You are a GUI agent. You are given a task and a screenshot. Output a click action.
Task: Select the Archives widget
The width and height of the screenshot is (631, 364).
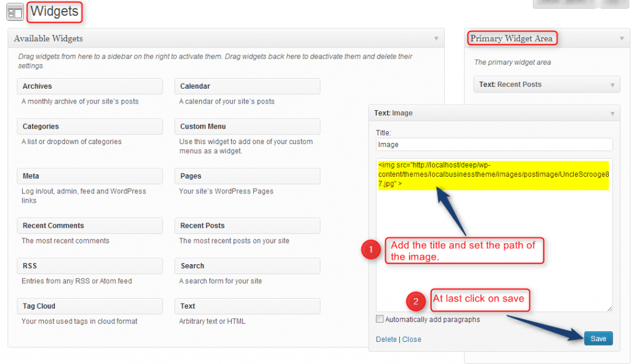coord(89,86)
